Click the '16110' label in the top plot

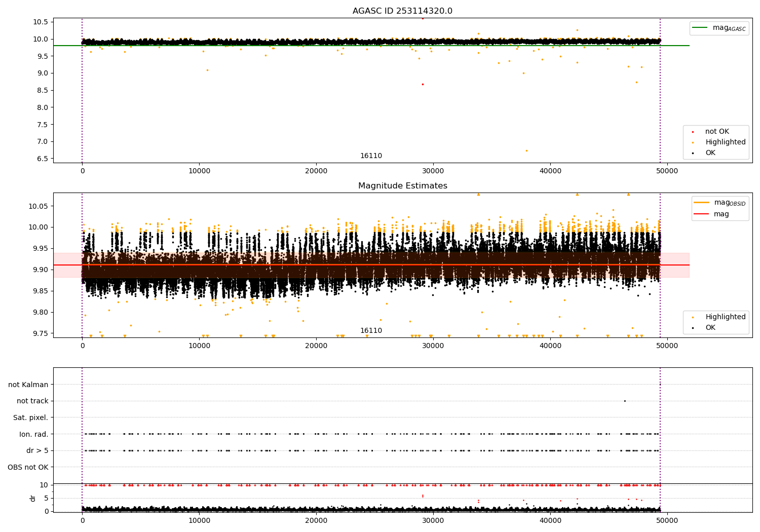[371, 156]
